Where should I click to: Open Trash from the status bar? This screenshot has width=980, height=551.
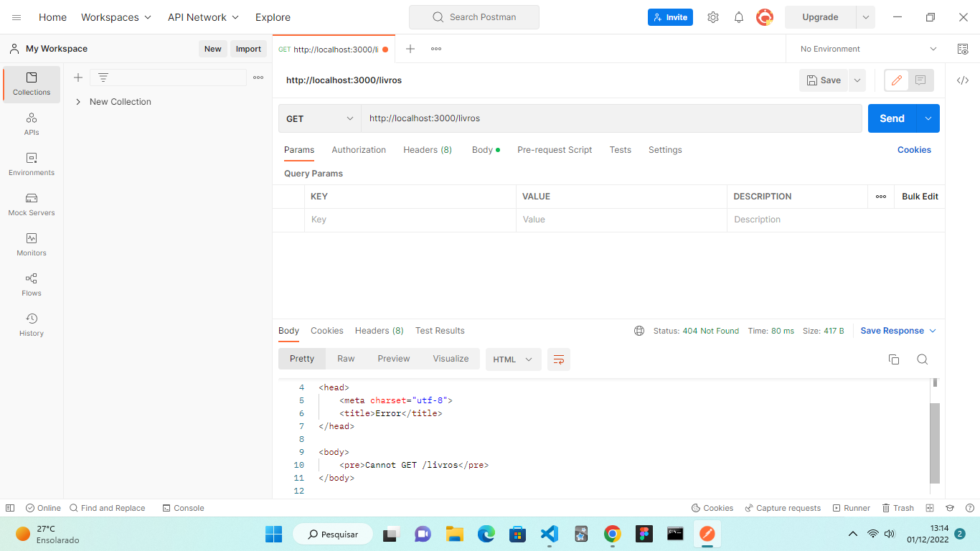pos(897,508)
